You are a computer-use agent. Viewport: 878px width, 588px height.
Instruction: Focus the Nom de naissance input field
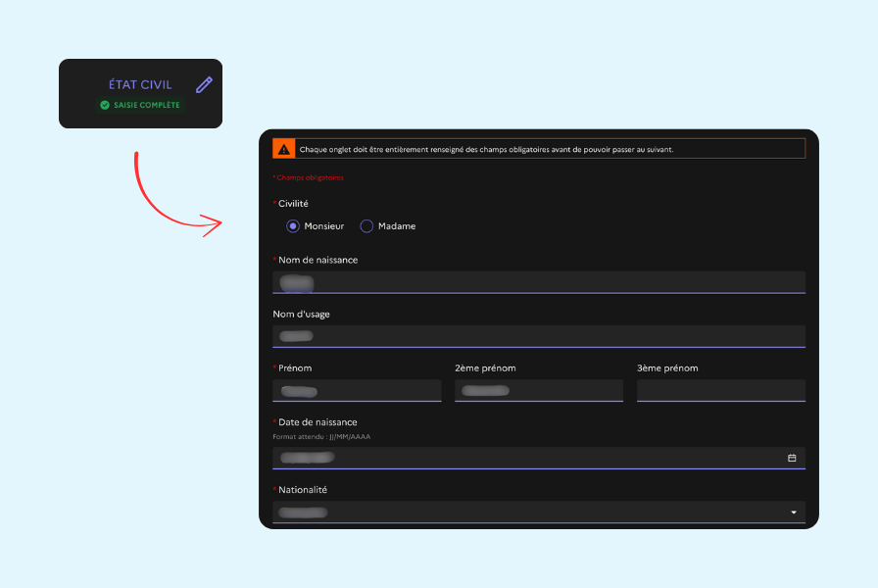538,282
